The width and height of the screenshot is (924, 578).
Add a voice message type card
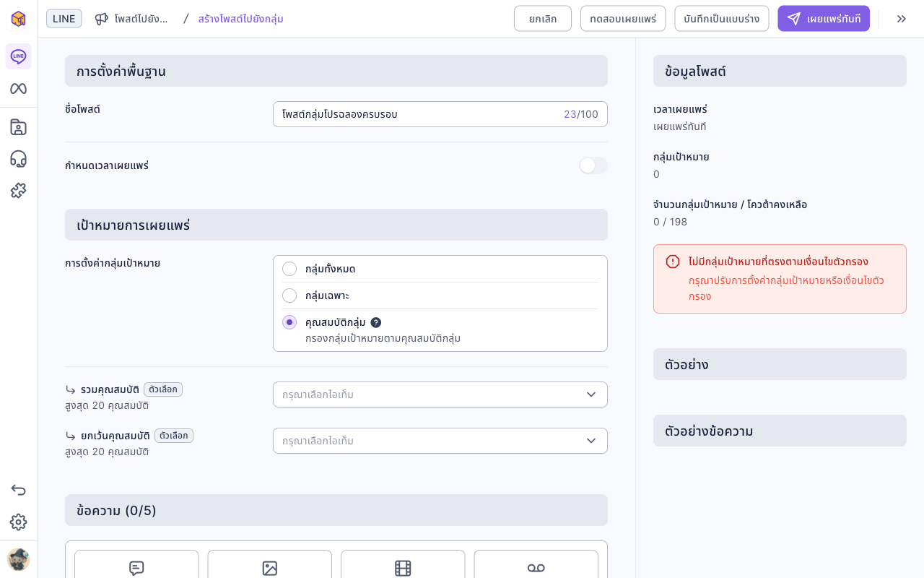click(536, 564)
